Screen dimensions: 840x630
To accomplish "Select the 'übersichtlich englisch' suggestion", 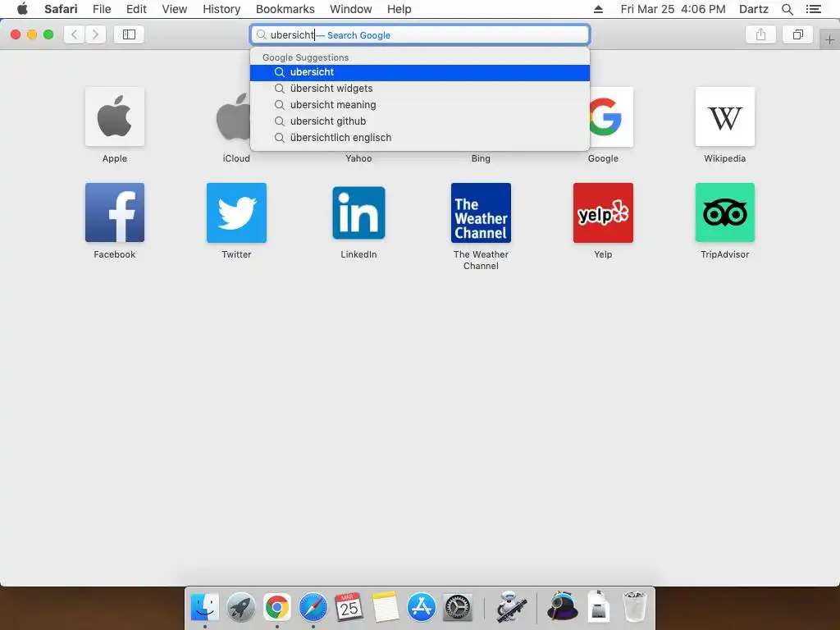I will tap(420, 138).
